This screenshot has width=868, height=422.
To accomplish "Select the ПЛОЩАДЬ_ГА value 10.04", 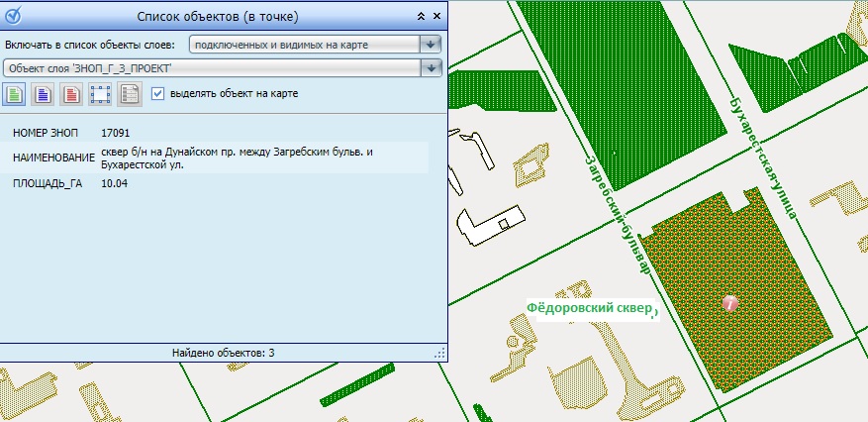I will (x=115, y=184).
